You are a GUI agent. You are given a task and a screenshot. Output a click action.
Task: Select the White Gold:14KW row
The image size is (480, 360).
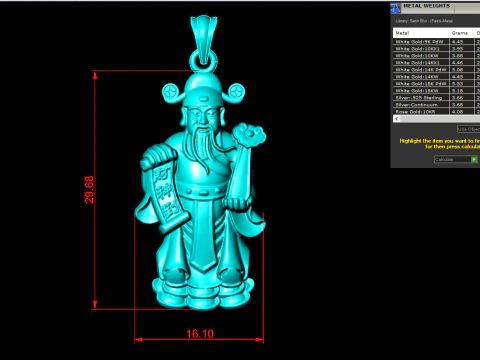(x=437, y=77)
